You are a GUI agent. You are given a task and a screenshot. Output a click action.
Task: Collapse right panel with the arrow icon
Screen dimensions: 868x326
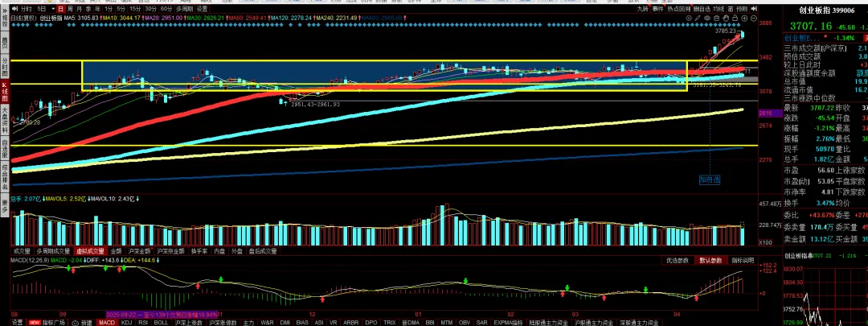tap(754, 9)
